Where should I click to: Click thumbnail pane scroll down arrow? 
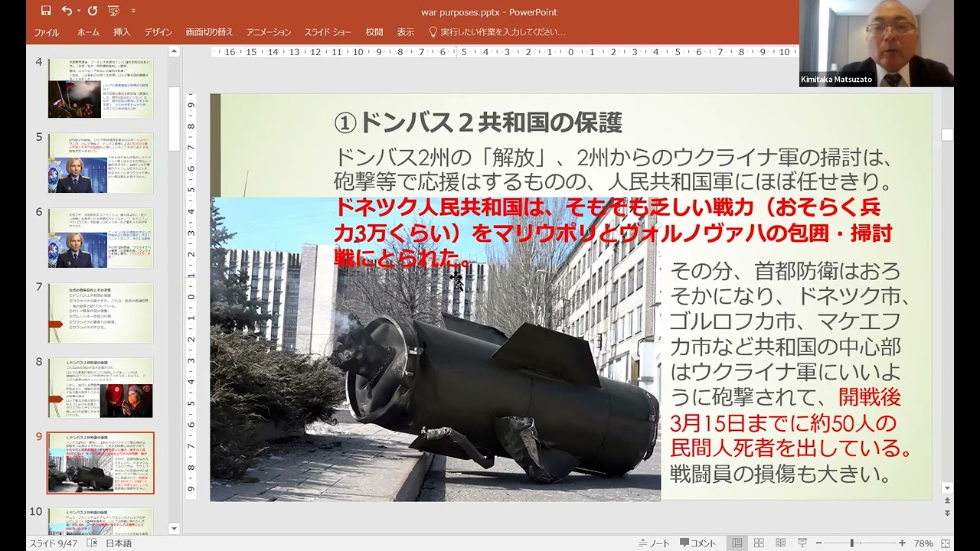click(174, 528)
